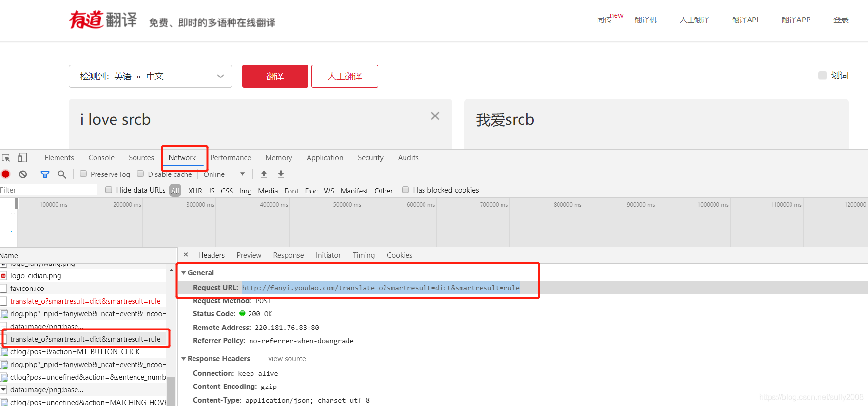Filter requests by XHR
This screenshot has height=406, width=868.
[195, 191]
